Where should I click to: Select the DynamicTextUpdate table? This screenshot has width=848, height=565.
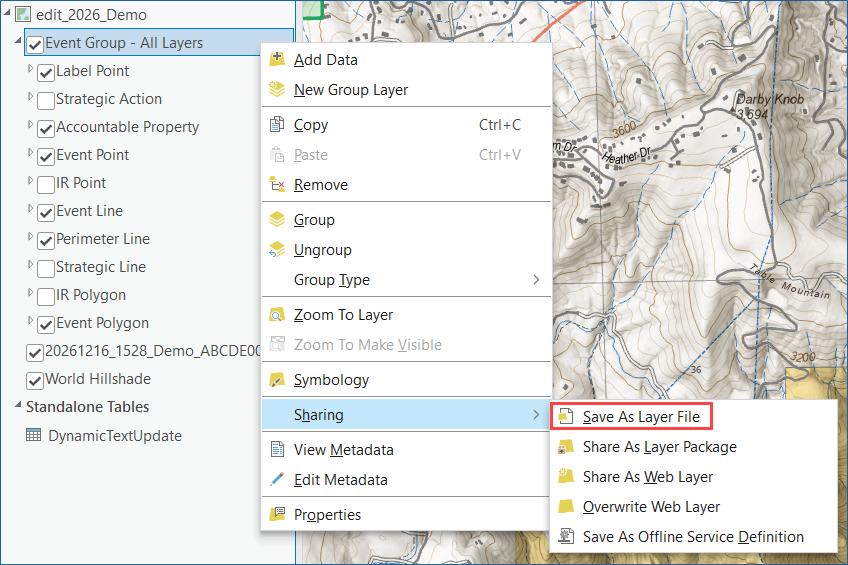pyautogui.click(x=115, y=435)
